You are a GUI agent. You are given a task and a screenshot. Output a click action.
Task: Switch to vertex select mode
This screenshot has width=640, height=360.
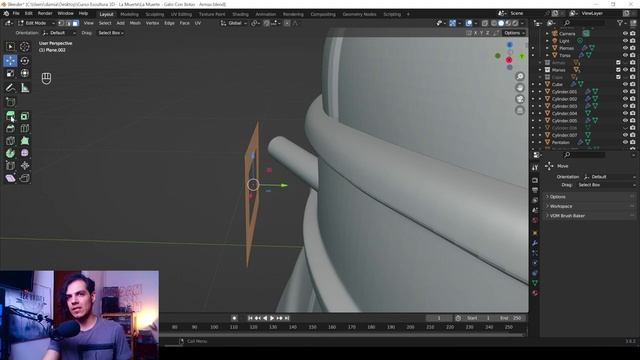click(61, 23)
